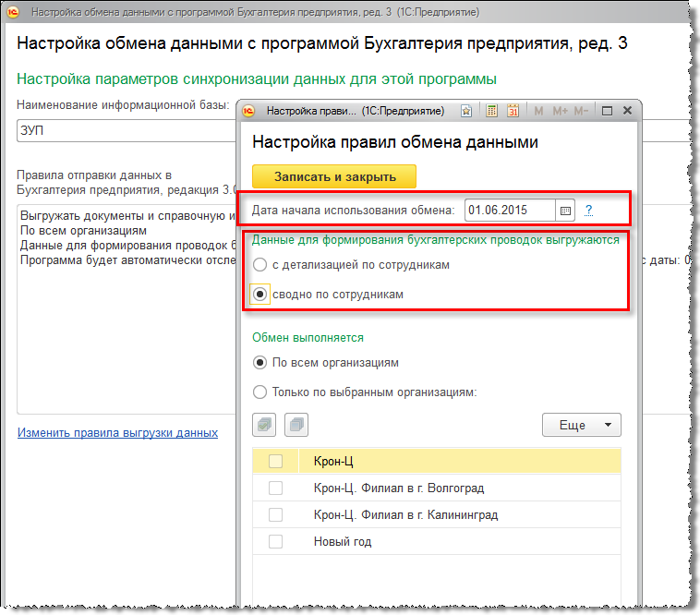Maximize the Настройка правил dialog
700x615 pixels.
(x=607, y=111)
